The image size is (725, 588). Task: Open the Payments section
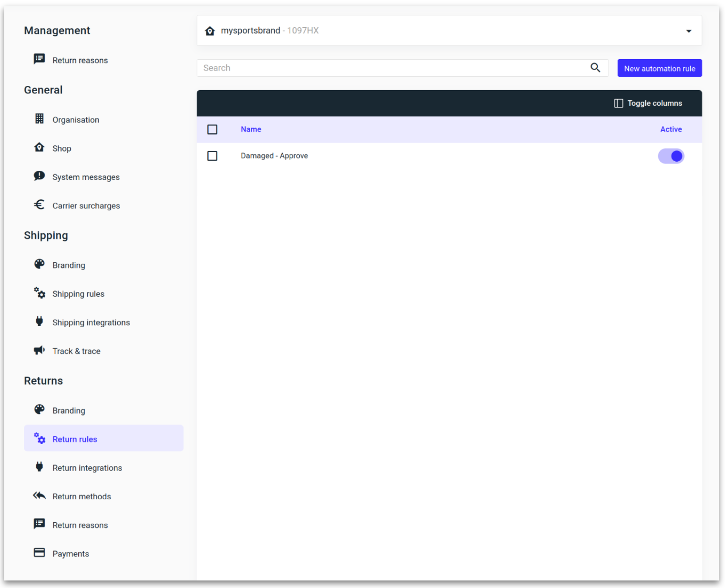pos(71,553)
